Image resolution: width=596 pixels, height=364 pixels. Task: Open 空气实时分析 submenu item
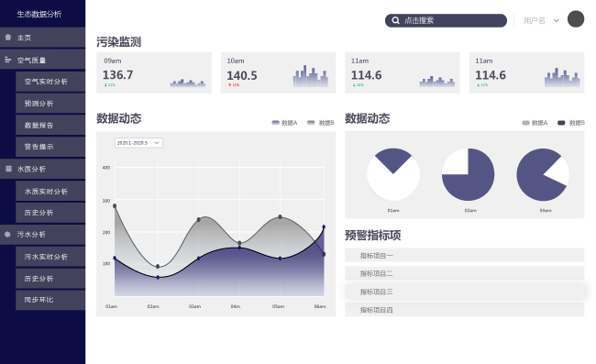[x=50, y=82]
